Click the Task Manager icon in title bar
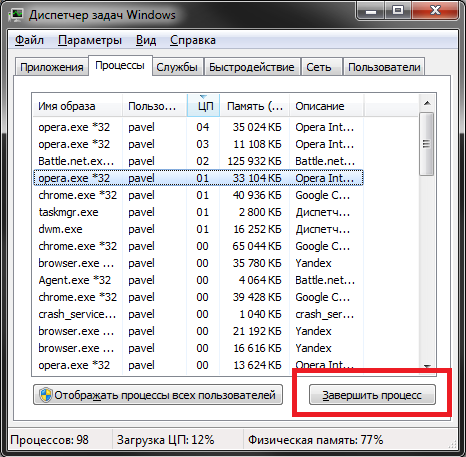The width and height of the screenshot is (466, 457). pyautogui.click(x=16, y=15)
